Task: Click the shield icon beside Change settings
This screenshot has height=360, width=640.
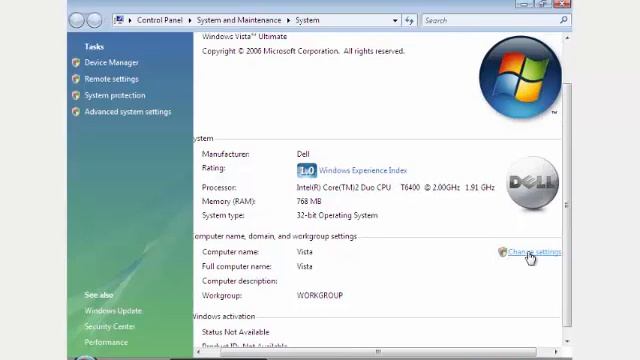Action: click(x=502, y=252)
